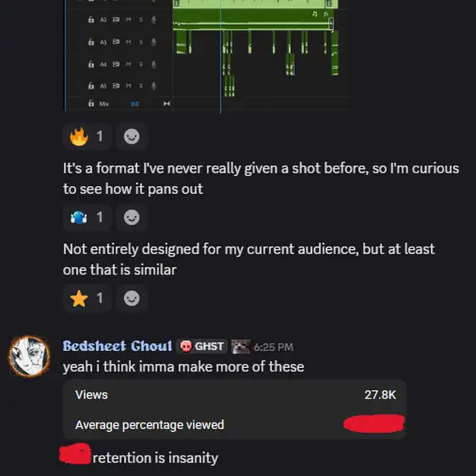Click the blue hands-up emoji reaction
476x476 pixels.
click(87, 218)
